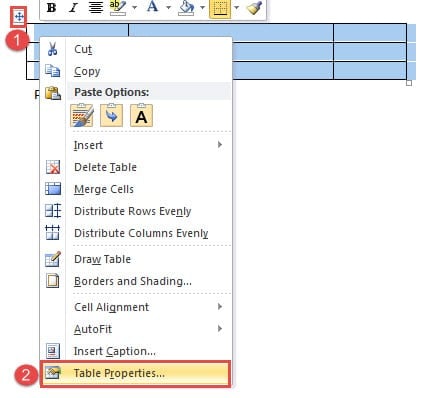Select the Format Painter brush
Screen dimensions: 435x398
tap(254, 7)
